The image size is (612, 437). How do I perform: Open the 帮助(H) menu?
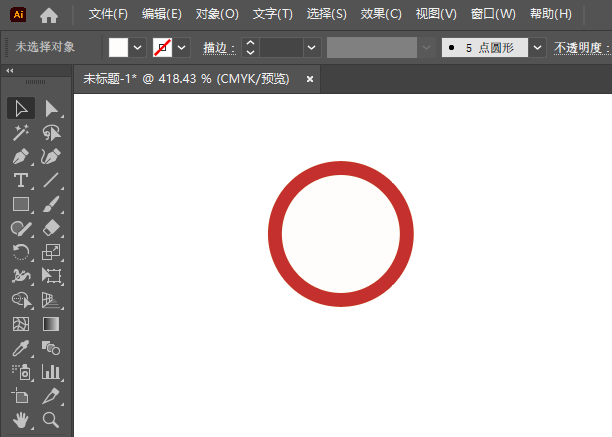coord(551,14)
